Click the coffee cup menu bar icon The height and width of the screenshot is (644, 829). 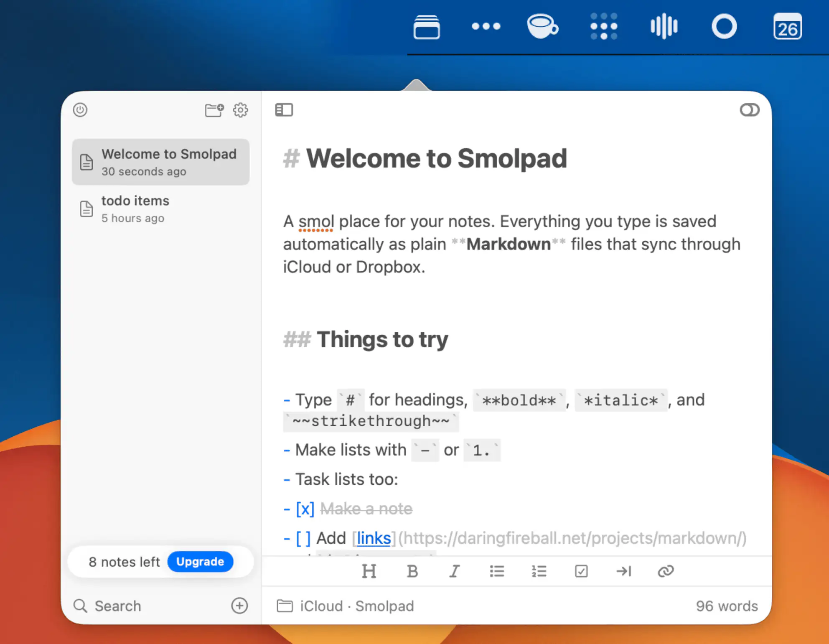tap(542, 26)
